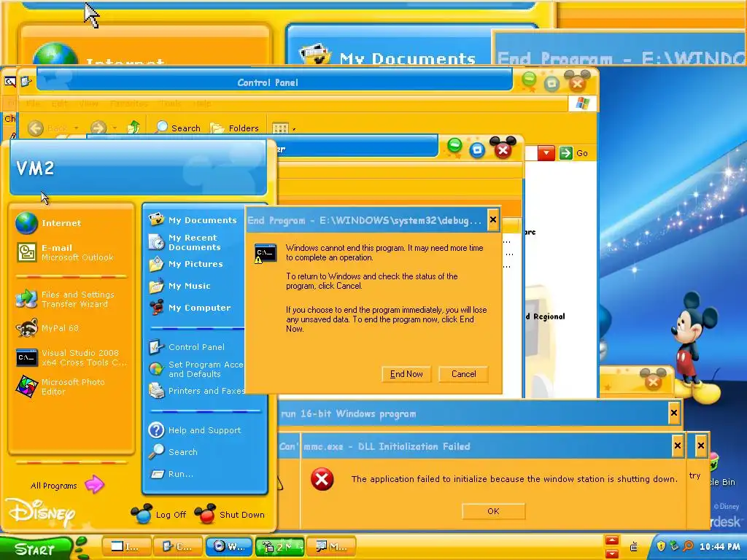Close the End Program dialog
Screen dimensions: 747x560
tap(493, 219)
